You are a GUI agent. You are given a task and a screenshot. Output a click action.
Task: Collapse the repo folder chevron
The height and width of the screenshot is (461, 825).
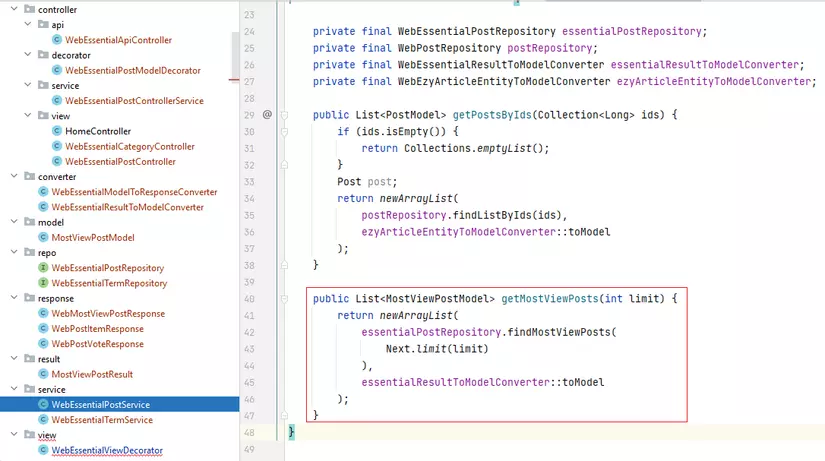click(14, 253)
